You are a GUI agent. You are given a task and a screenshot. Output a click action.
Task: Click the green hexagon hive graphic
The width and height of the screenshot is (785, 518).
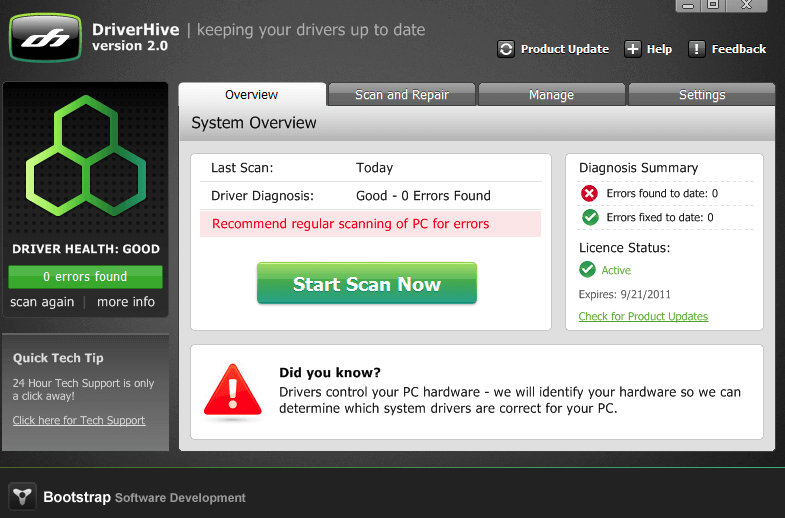[x=86, y=156]
